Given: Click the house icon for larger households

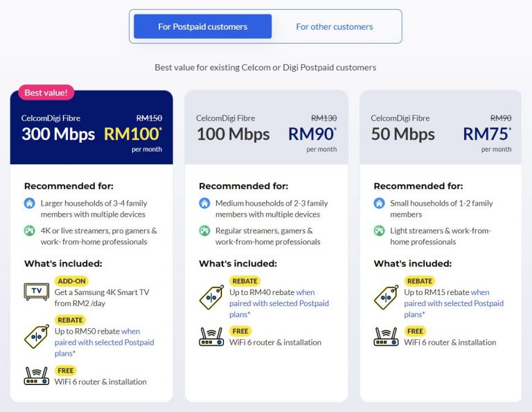Looking at the screenshot, I should point(30,204).
